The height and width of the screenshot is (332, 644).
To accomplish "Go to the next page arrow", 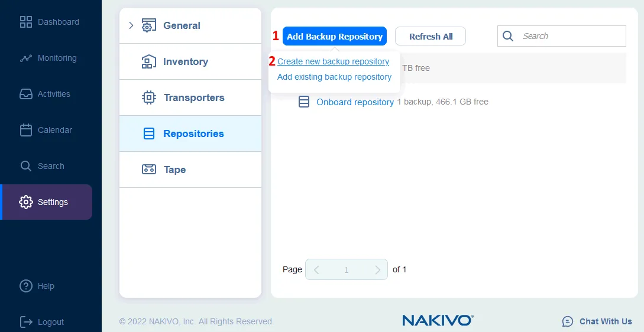I will tap(377, 270).
